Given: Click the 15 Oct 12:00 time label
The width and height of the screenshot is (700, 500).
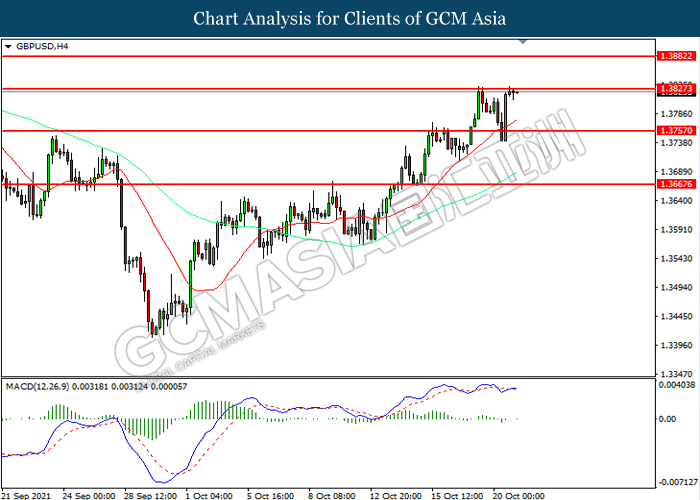Looking at the screenshot, I should pos(458,496).
